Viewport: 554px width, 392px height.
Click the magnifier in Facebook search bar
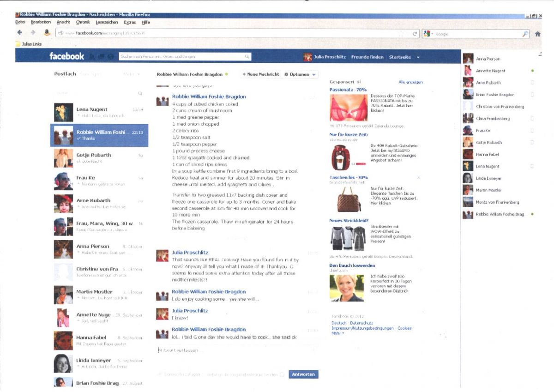247,56
